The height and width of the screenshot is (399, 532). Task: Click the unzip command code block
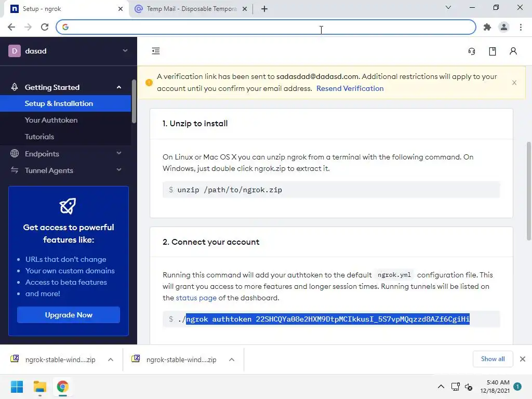point(331,190)
